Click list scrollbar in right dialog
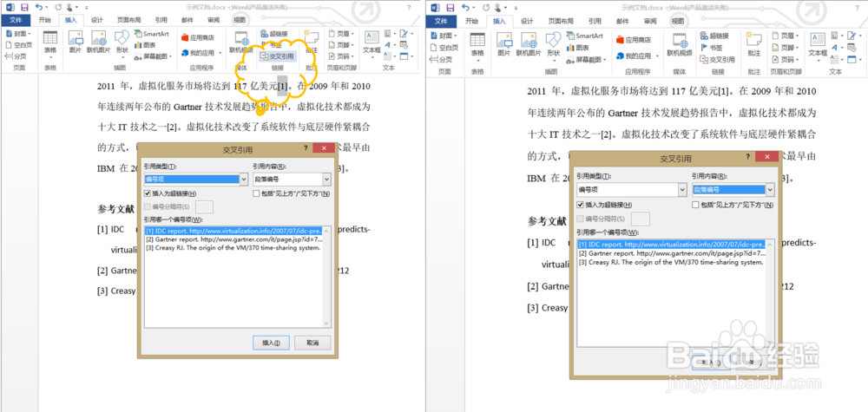 pyautogui.click(x=771, y=292)
